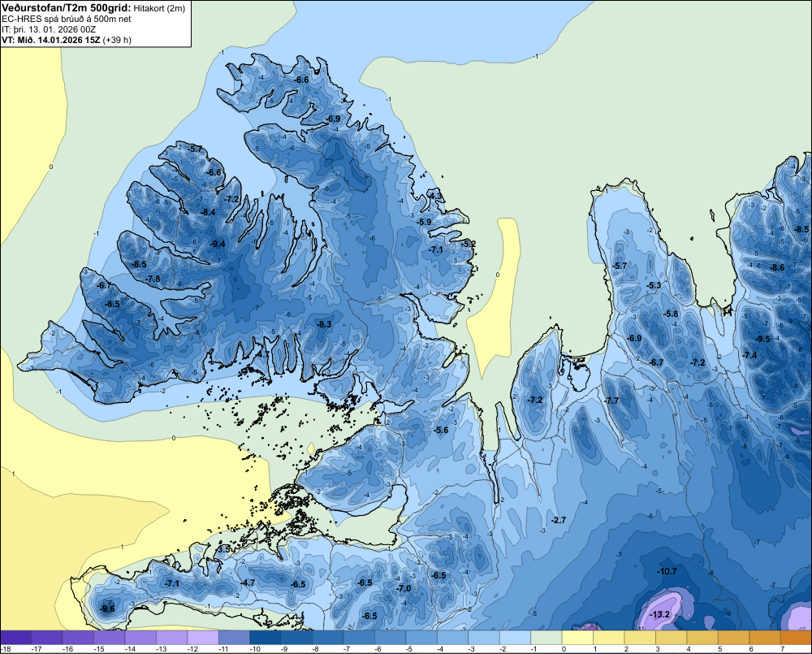This screenshot has height=654, width=812.
Task: Select the -8.6 temperature label
Action: [777, 267]
